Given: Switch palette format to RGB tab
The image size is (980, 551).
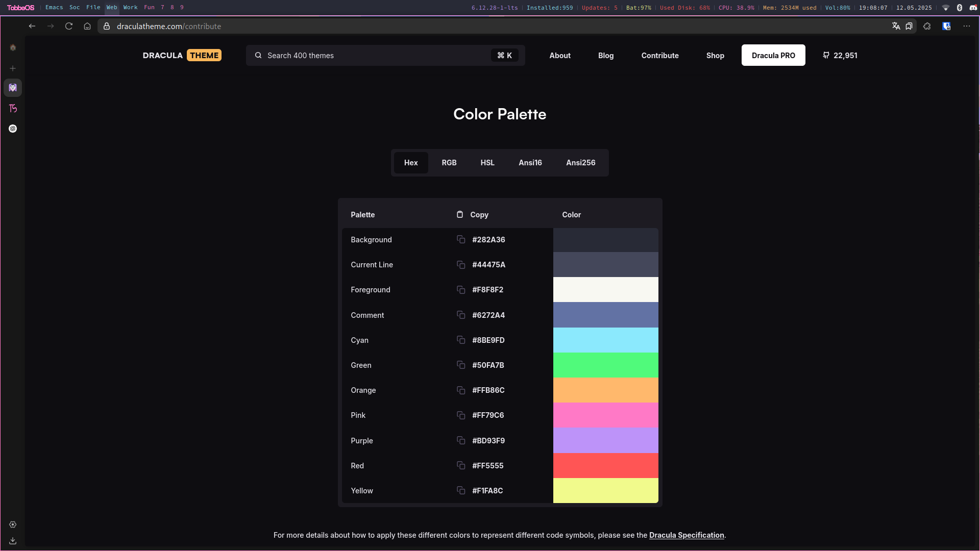Looking at the screenshot, I should coord(449,163).
